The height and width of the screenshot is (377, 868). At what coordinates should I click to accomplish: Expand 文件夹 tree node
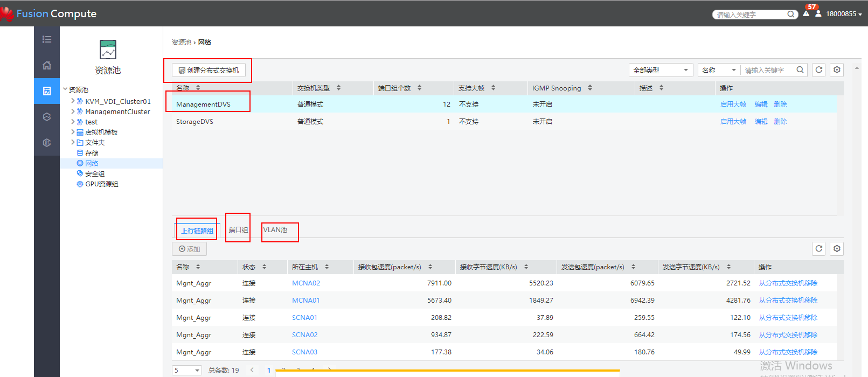73,142
